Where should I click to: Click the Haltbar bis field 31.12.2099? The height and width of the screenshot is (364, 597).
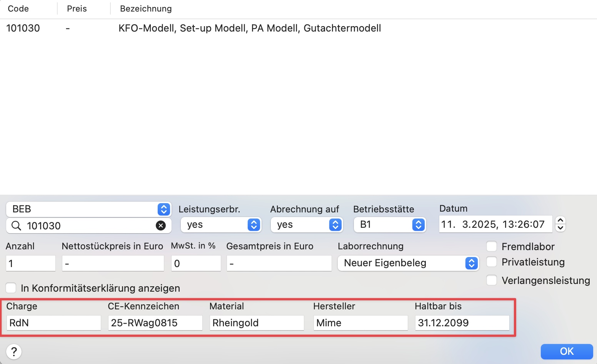point(462,323)
